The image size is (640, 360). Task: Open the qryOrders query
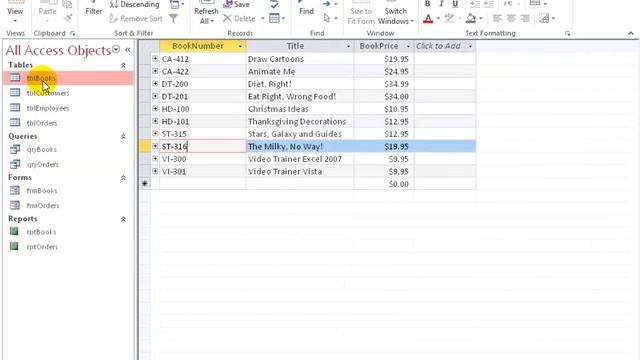68,164
